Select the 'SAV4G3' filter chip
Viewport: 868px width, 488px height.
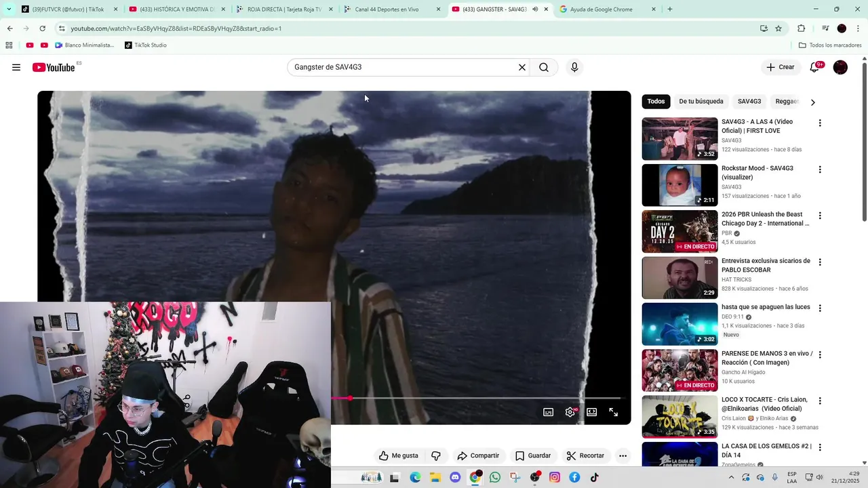point(749,102)
